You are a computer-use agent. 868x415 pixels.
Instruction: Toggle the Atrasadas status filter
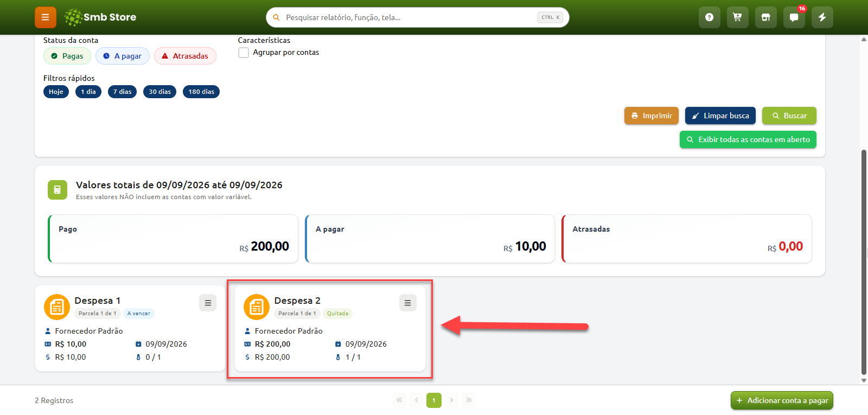click(x=185, y=56)
